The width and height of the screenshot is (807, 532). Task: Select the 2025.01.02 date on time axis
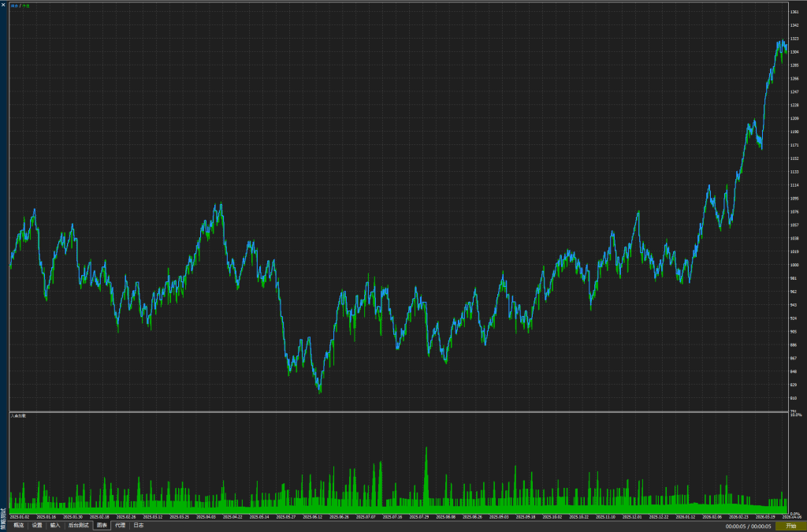[x=20, y=517]
